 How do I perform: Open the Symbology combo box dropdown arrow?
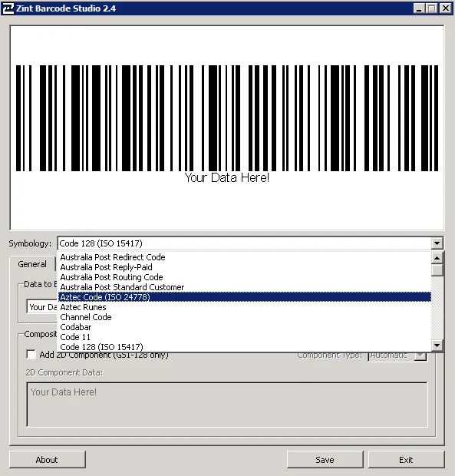pos(437,243)
